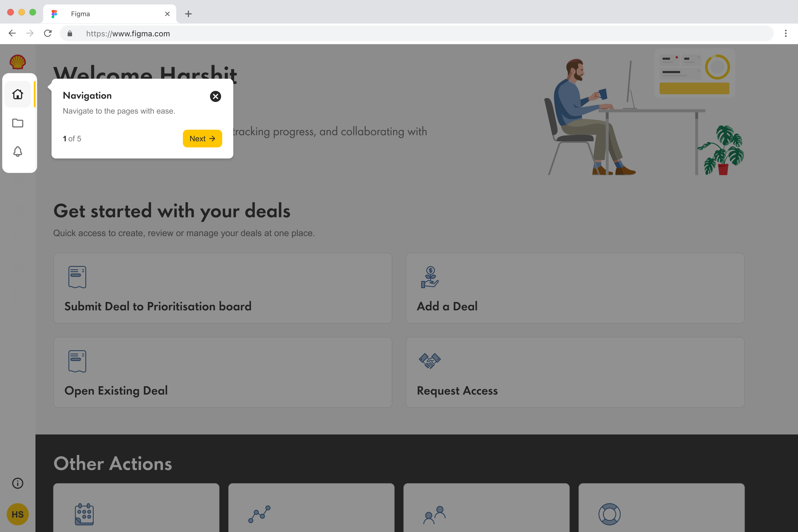798x532 pixels.
Task: Click the Shell logo
Action: (18, 62)
